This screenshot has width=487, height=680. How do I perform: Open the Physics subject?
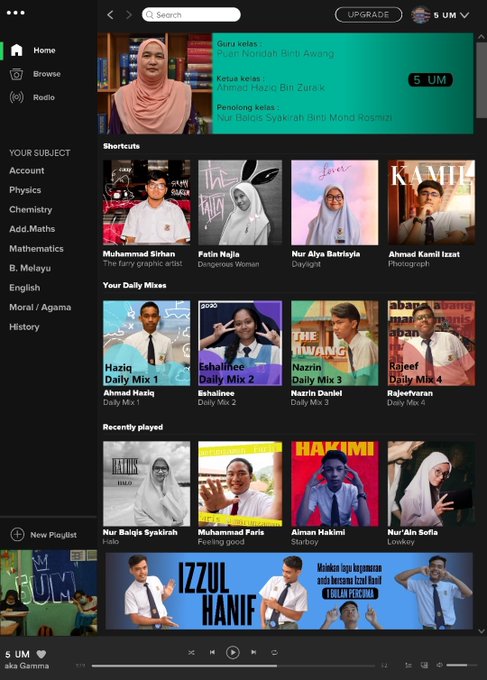click(x=25, y=190)
